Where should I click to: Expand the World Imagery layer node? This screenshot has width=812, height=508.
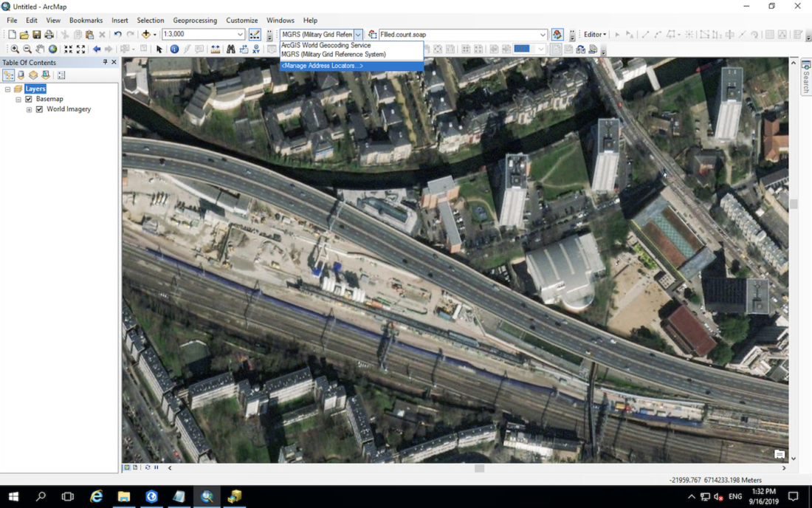click(29, 109)
